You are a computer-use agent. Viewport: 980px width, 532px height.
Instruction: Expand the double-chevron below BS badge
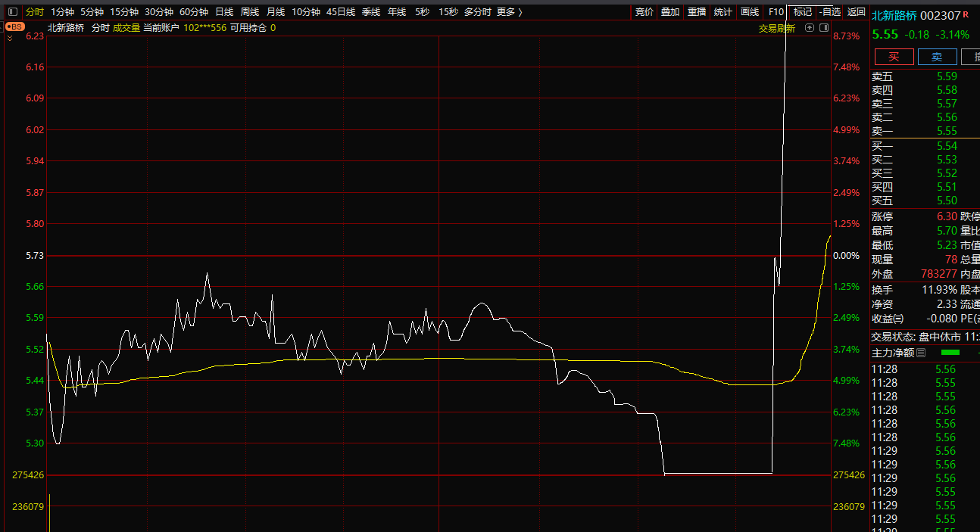pos(10,36)
